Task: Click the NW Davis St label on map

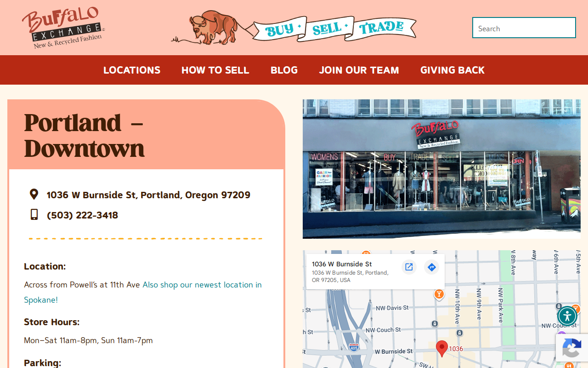Action: 392,308
